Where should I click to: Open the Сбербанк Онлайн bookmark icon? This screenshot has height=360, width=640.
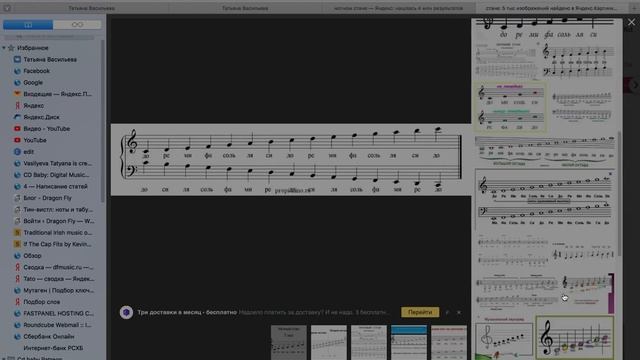[17, 337]
